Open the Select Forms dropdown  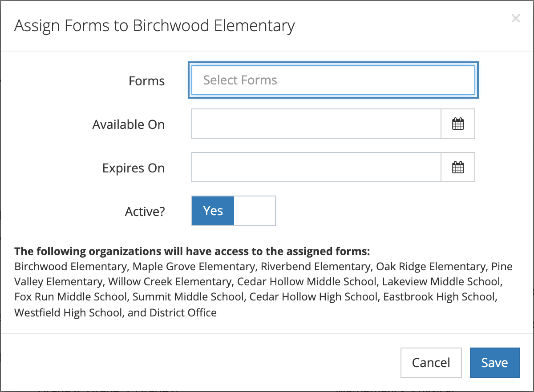[333, 80]
